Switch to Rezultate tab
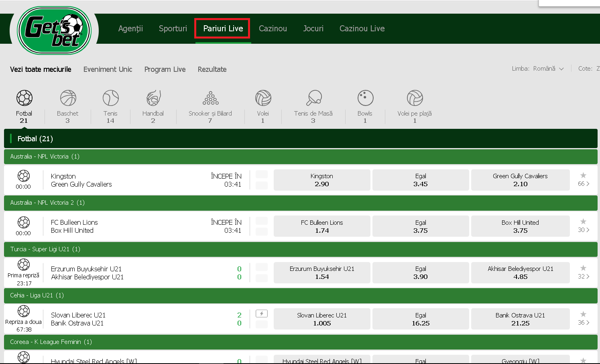 pyautogui.click(x=212, y=69)
